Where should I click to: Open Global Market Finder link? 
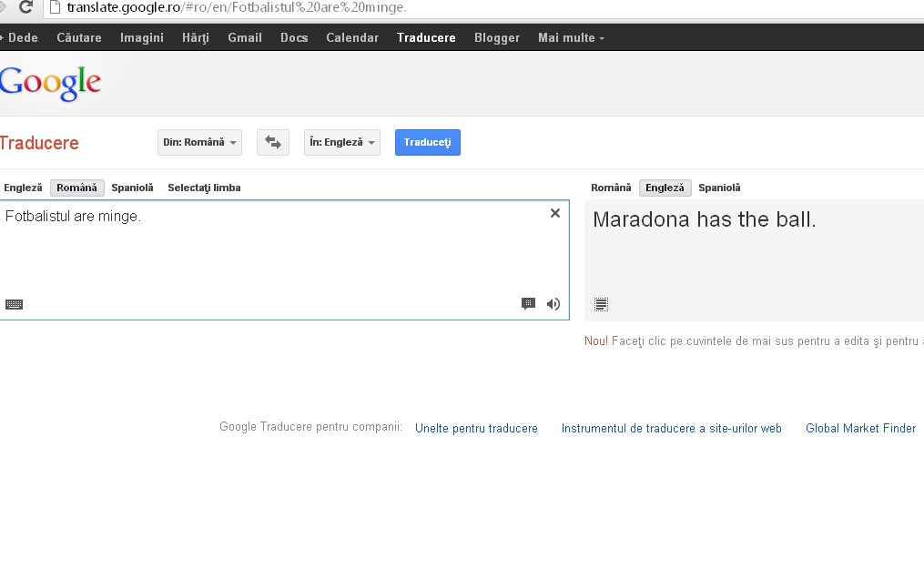[860, 428]
